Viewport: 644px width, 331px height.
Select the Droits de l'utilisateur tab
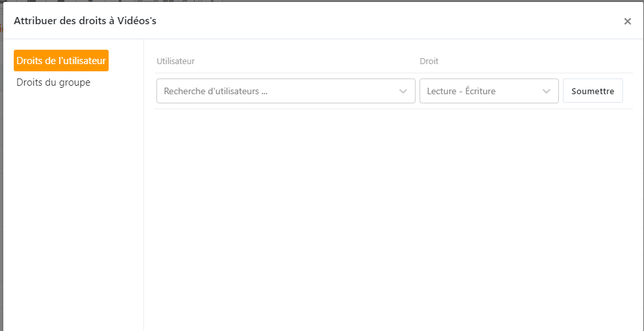(x=62, y=61)
